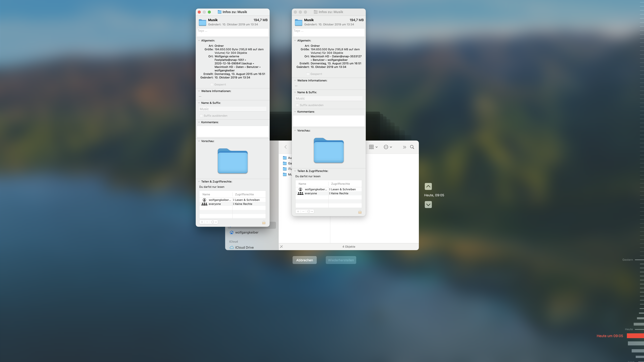This screenshot has height=362, width=644.
Task: Click lock icon in left info window
Action: tap(264, 222)
